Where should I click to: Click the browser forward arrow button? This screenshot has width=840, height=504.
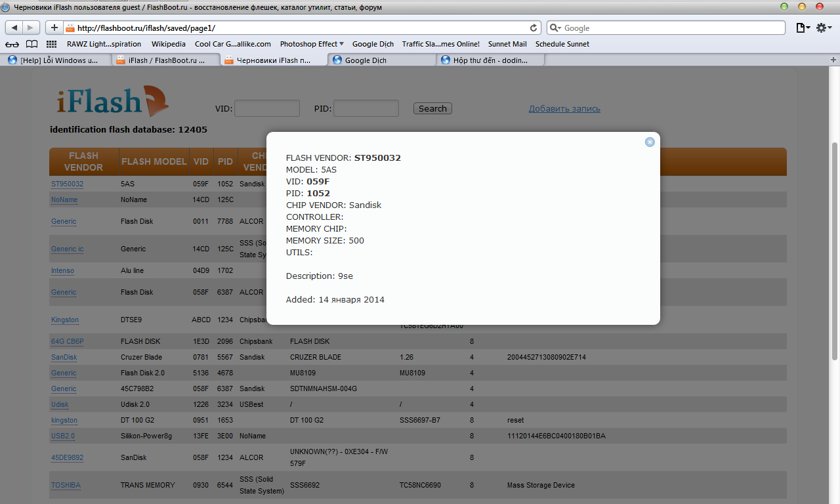click(31, 28)
